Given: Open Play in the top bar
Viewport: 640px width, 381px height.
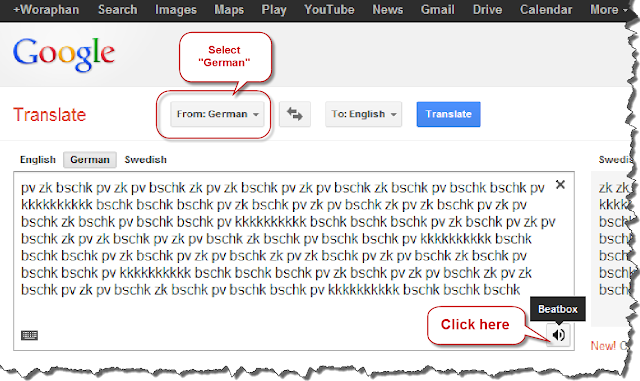Looking at the screenshot, I should point(274,9).
